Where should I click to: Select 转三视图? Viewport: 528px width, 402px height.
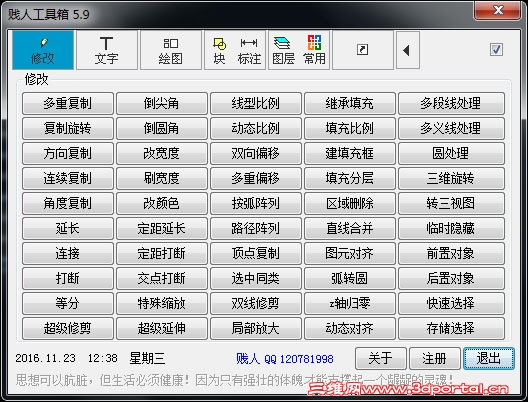point(451,203)
